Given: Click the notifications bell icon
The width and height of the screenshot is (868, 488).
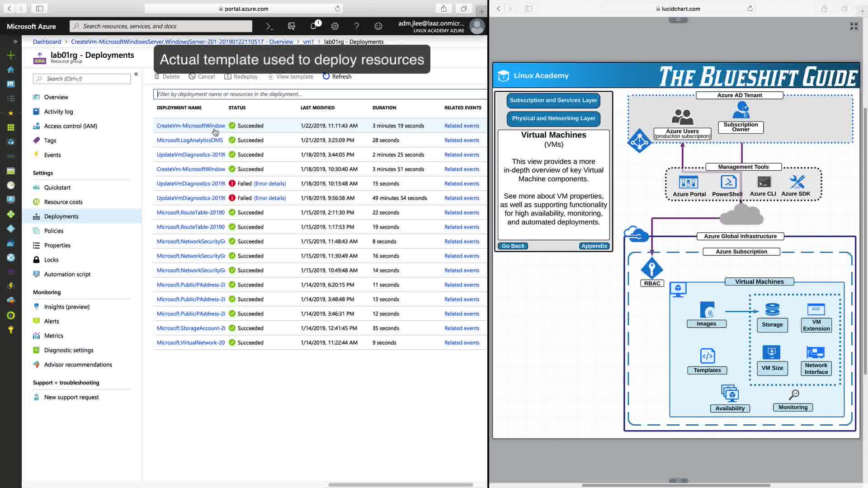Looking at the screenshot, I should coord(313,26).
